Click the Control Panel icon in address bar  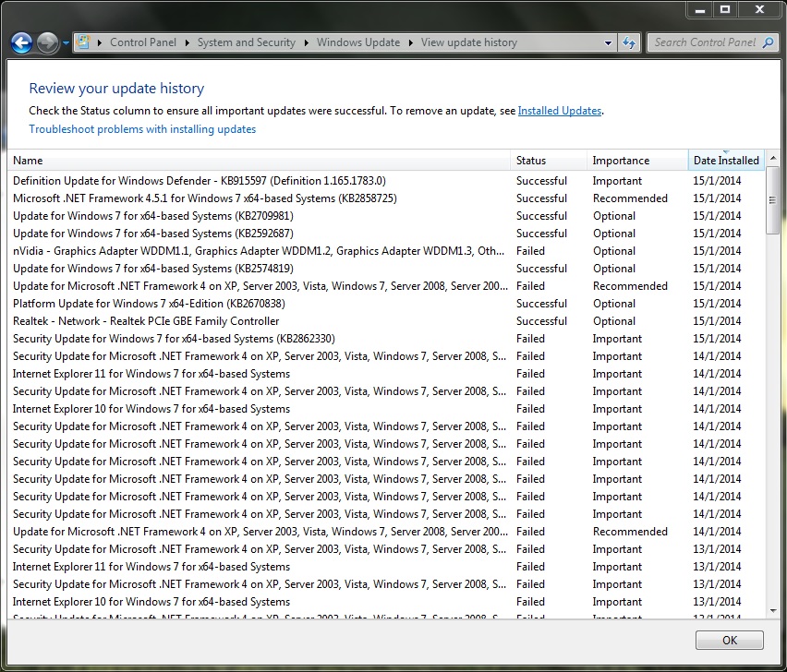coord(83,42)
